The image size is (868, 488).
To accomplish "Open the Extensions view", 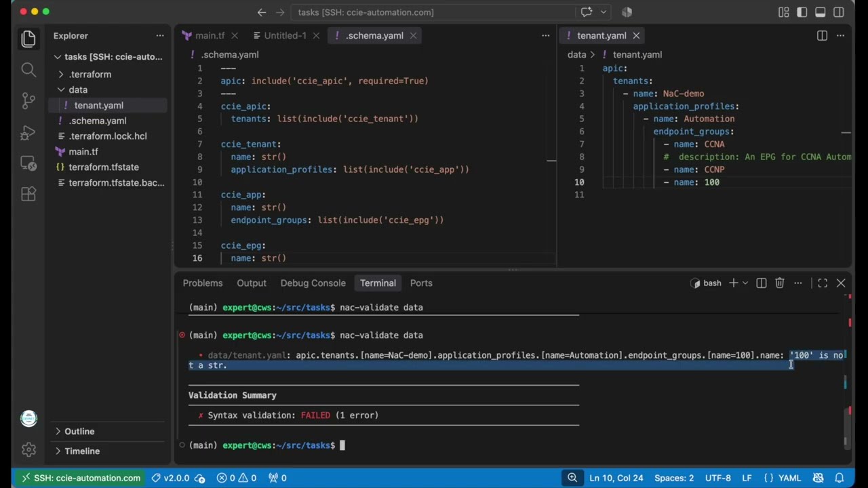I will 28,194.
